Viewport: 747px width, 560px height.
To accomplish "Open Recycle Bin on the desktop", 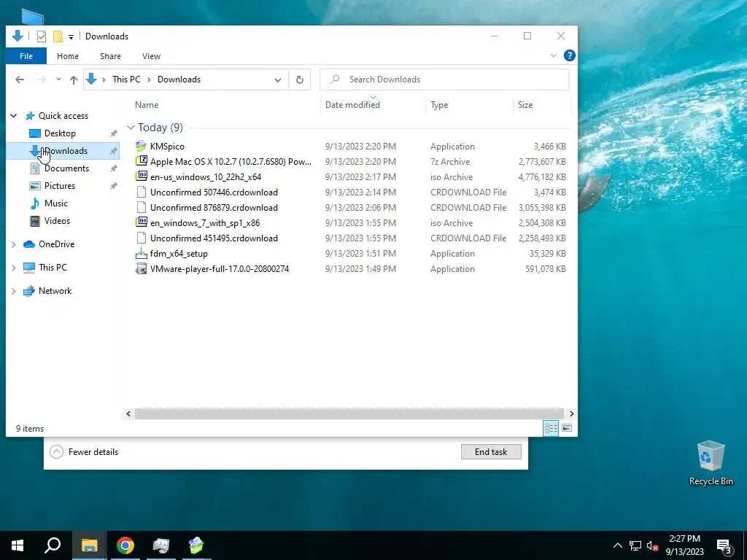I will (x=711, y=463).
